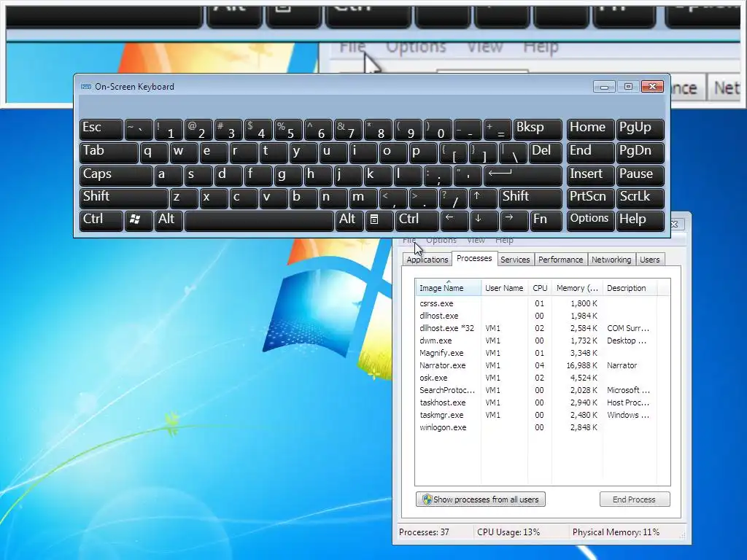
Task: Click the shield icon on Show processes button
Action: point(427,499)
